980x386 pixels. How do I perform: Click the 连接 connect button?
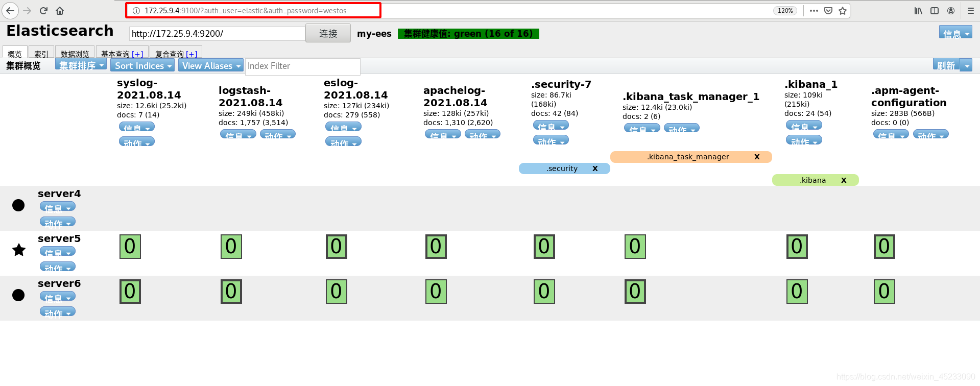[x=328, y=33]
